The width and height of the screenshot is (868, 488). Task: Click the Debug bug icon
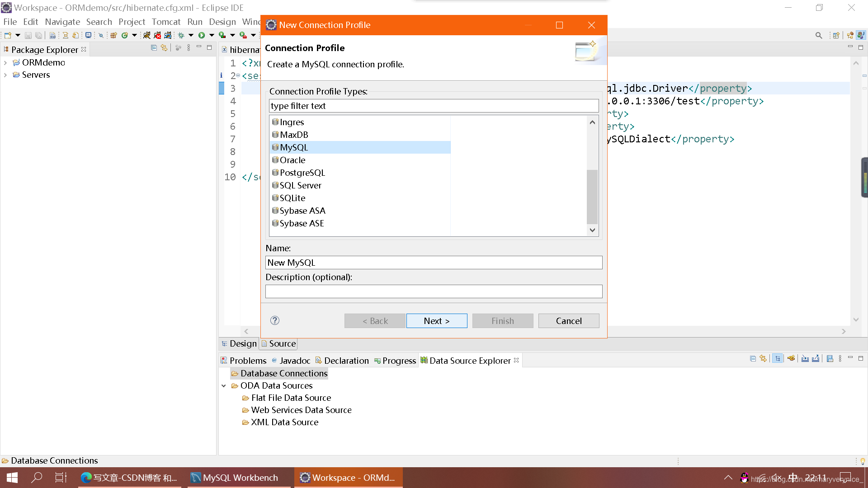[181, 35]
